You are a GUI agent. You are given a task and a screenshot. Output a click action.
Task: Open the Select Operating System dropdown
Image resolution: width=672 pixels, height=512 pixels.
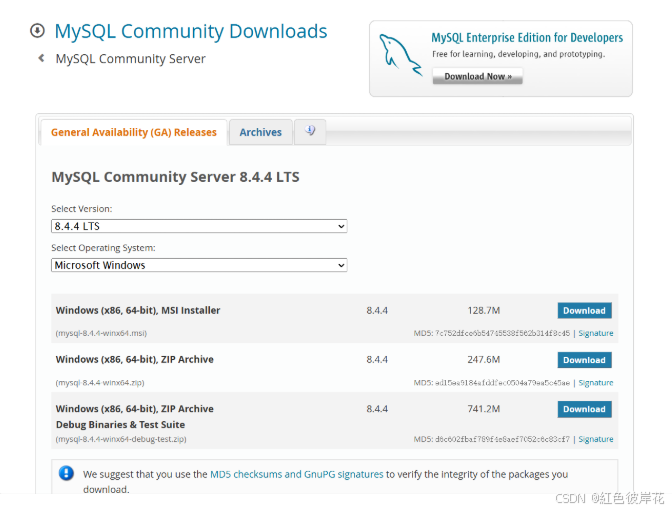(199, 265)
